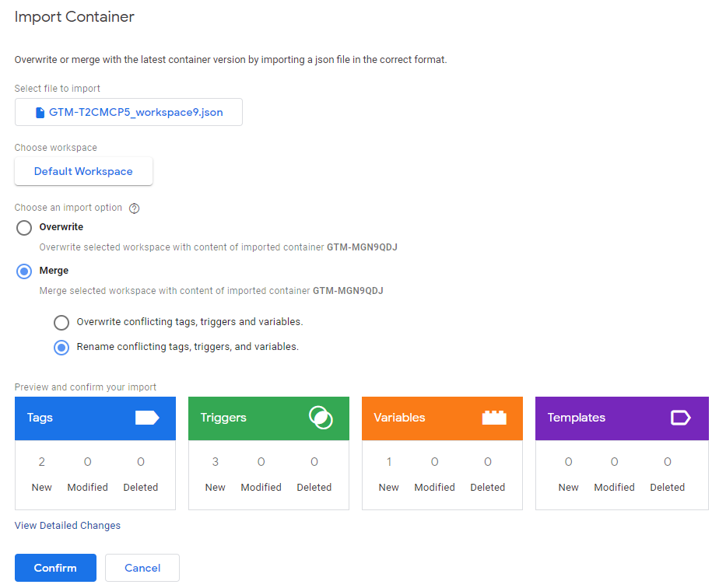The image size is (719, 588).
Task: Click the new Tags count of 2
Action: point(41,462)
